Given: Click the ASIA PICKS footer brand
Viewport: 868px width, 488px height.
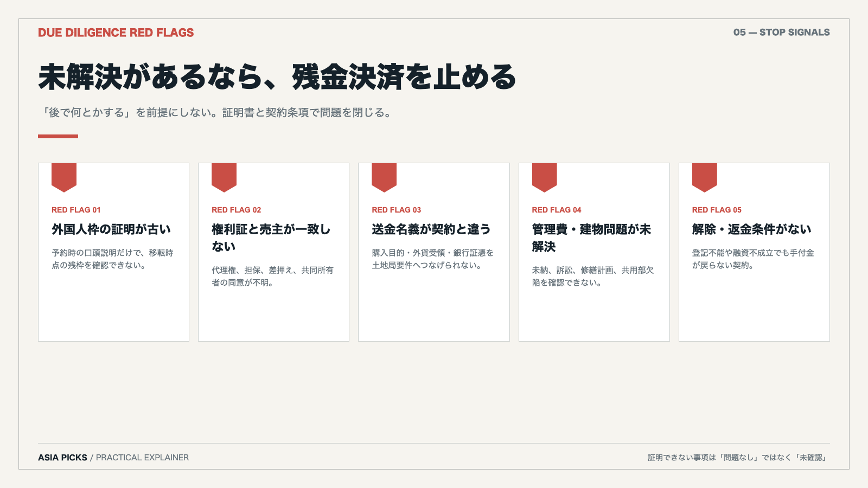Looking at the screenshot, I should pyautogui.click(x=62, y=458).
